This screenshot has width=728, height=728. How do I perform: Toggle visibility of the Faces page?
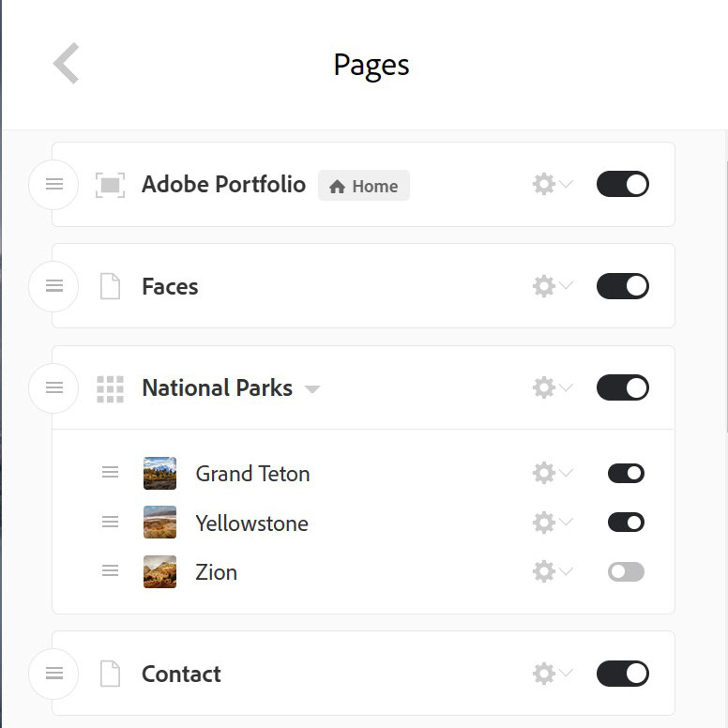pos(623,286)
